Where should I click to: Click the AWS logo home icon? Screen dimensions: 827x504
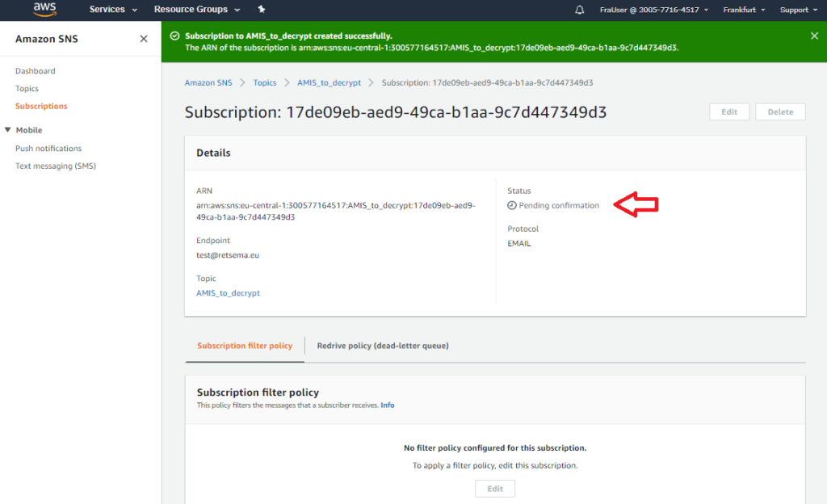click(x=44, y=10)
